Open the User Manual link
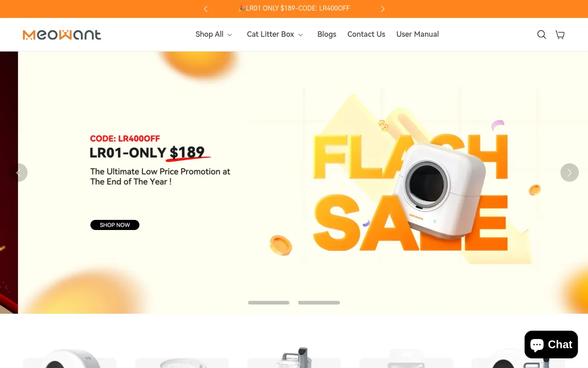 tap(418, 34)
